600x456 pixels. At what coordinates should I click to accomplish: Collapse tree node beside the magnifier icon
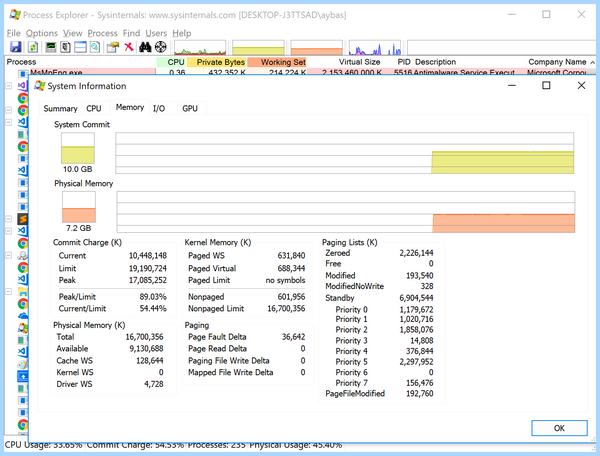point(8,255)
